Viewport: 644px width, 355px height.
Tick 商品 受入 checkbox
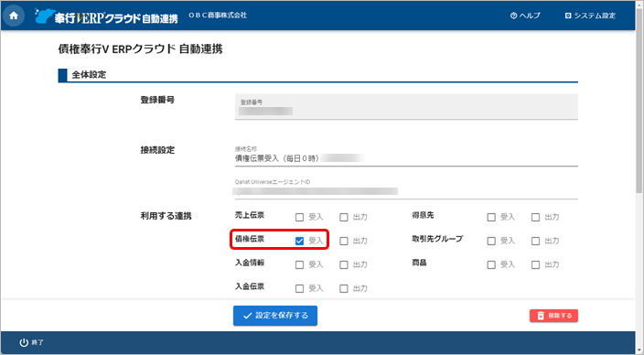pyautogui.click(x=491, y=264)
